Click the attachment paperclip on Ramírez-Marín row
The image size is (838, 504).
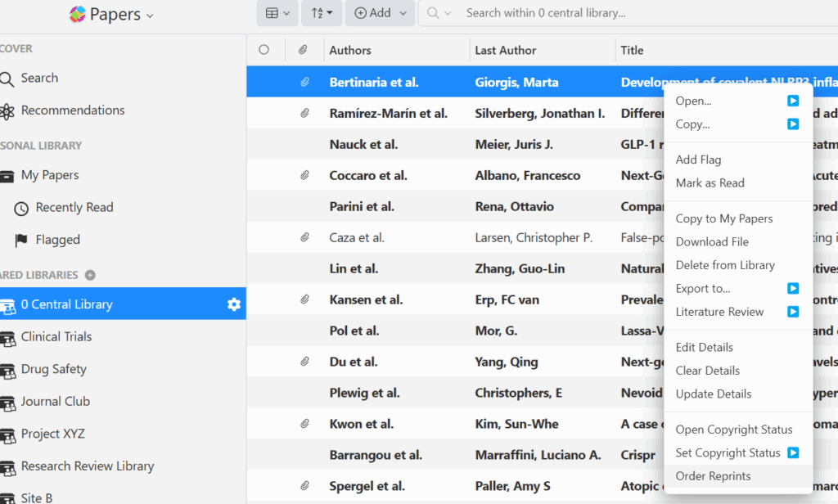click(x=304, y=114)
